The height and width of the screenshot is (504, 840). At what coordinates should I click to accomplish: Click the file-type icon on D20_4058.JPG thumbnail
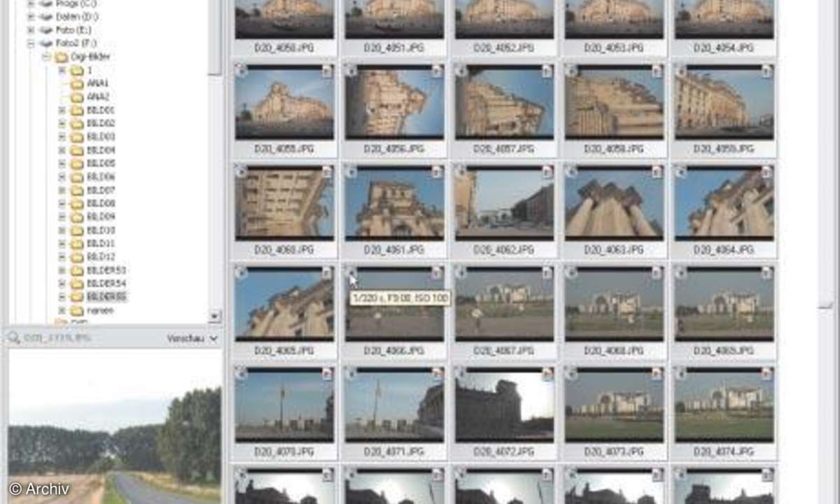click(x=657, y=71)
